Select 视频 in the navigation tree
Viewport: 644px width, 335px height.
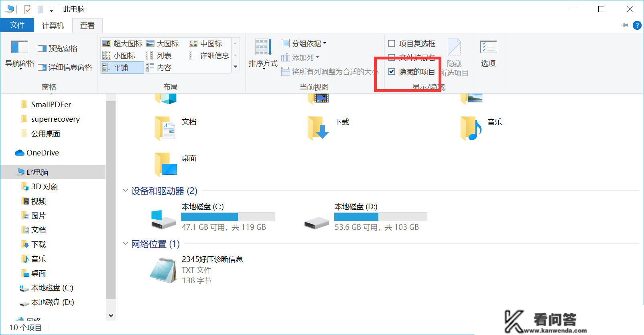tap(39, 201)
